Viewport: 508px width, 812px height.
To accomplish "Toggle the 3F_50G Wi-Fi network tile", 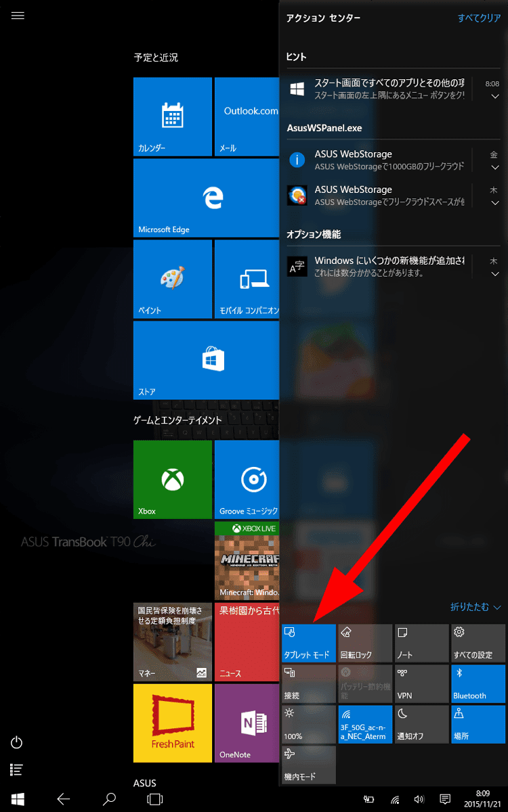I will (x=365, y=724).
